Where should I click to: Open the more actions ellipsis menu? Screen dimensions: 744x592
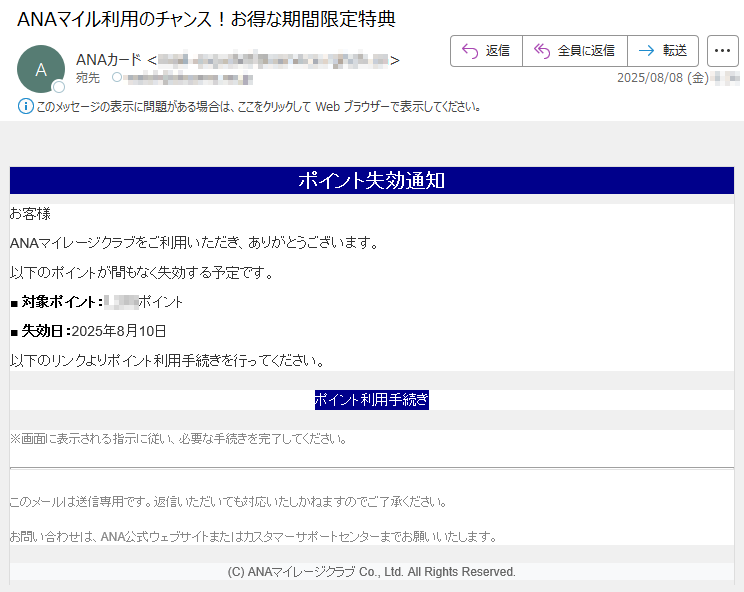722,51
